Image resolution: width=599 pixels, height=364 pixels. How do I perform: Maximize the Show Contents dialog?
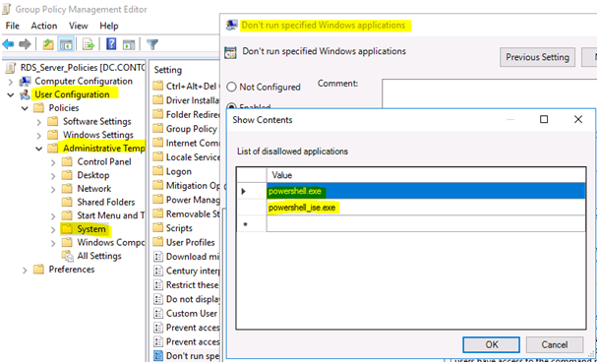coord(544,120)
